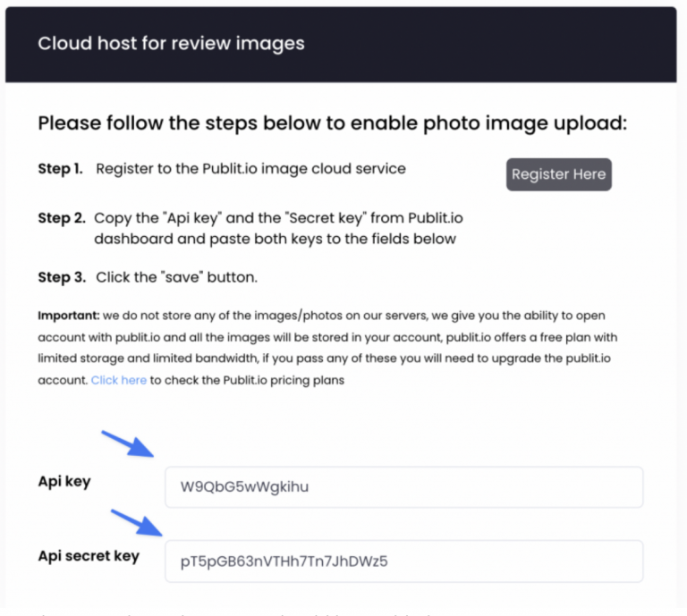This screenshot has width=687, height=616.
Task: Click the dashboard and paste both keys line
Action: point(276,239)
